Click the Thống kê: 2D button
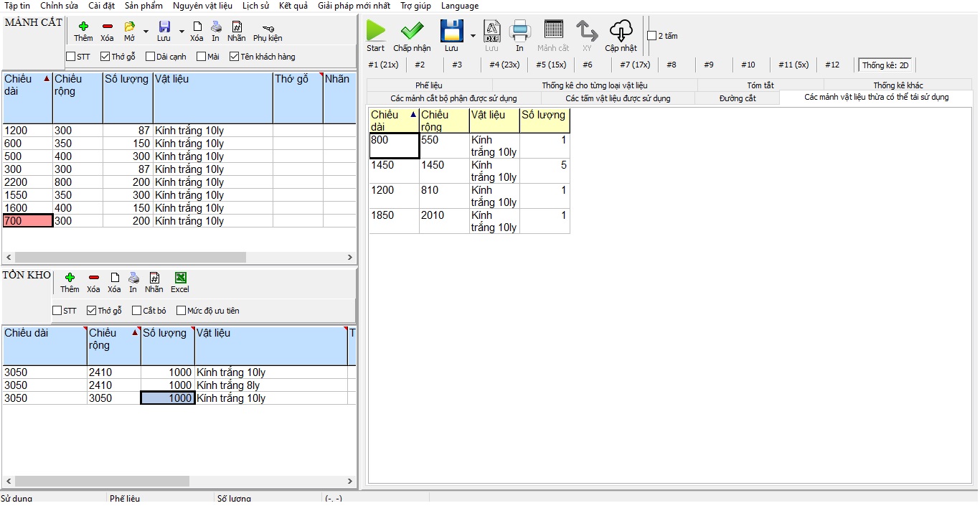The image size is (980, 521). tap(885, 65)
